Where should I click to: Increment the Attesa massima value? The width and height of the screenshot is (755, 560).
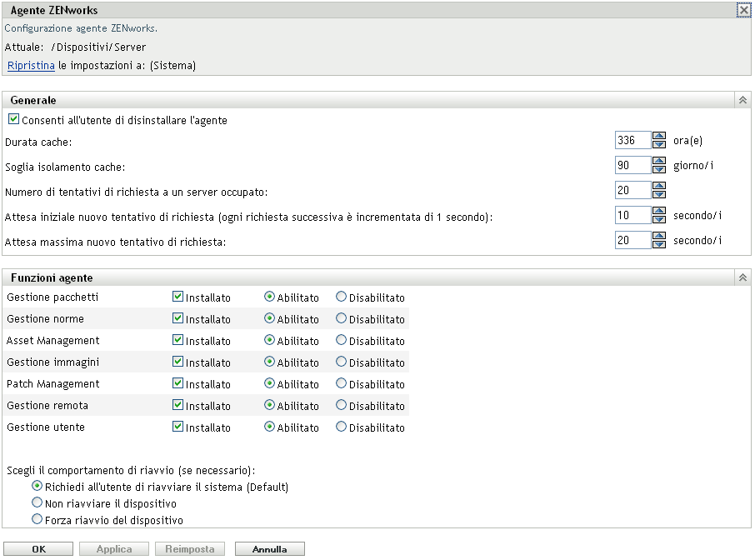click(x=661, y=237)
